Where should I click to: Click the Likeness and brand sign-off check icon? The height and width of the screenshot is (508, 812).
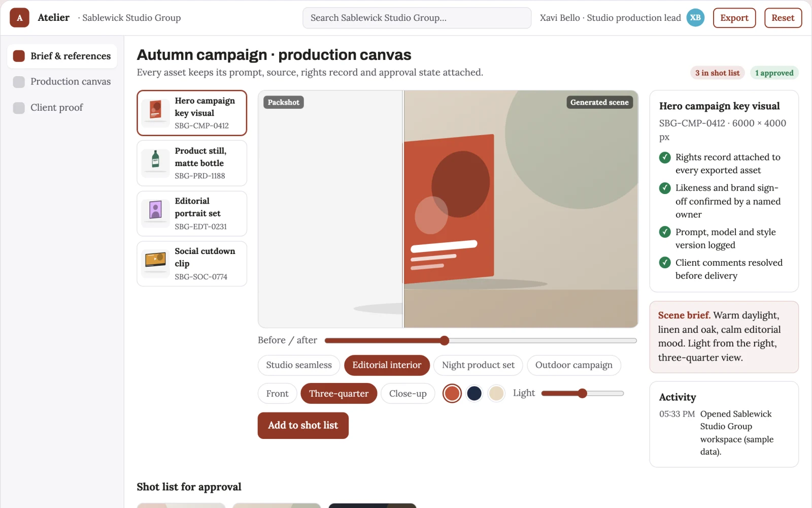pyautogui.click(x=665, y=188)
